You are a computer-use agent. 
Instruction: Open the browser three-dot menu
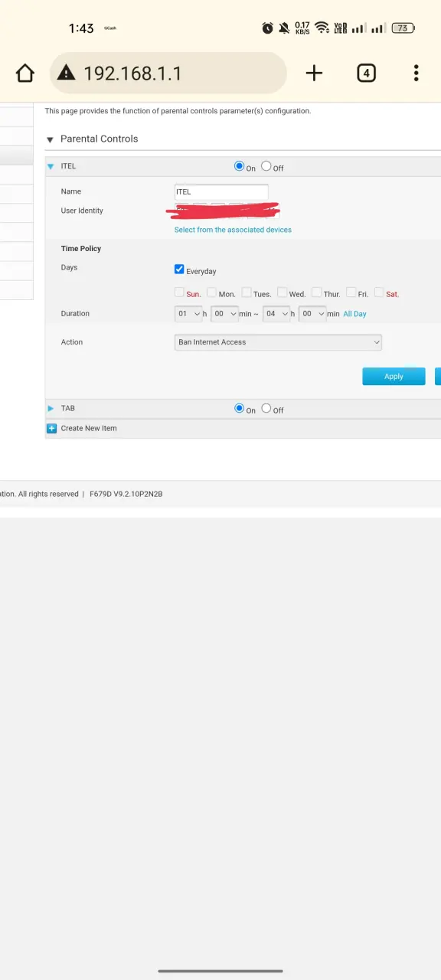point(416,73)
